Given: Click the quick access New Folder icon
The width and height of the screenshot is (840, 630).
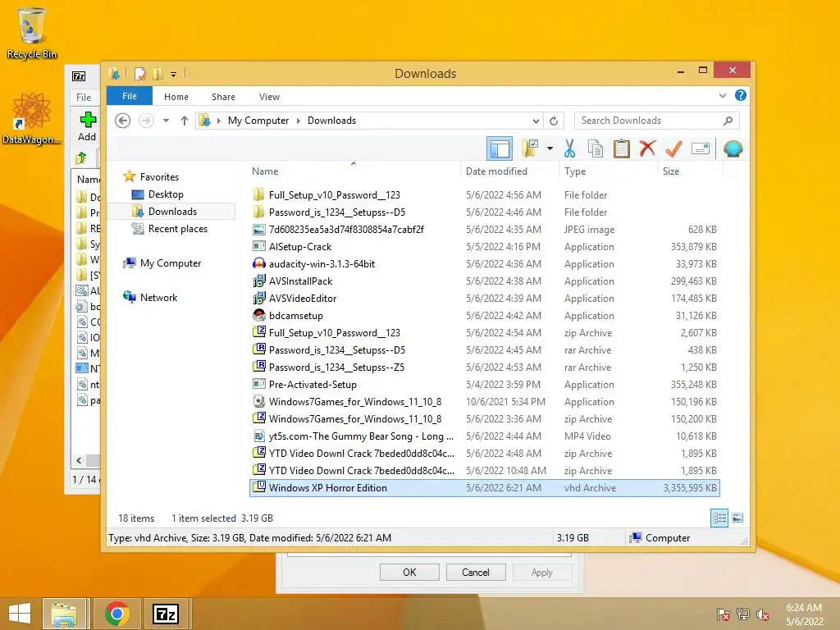Looking at the screenshot, I should coord(157,73).
